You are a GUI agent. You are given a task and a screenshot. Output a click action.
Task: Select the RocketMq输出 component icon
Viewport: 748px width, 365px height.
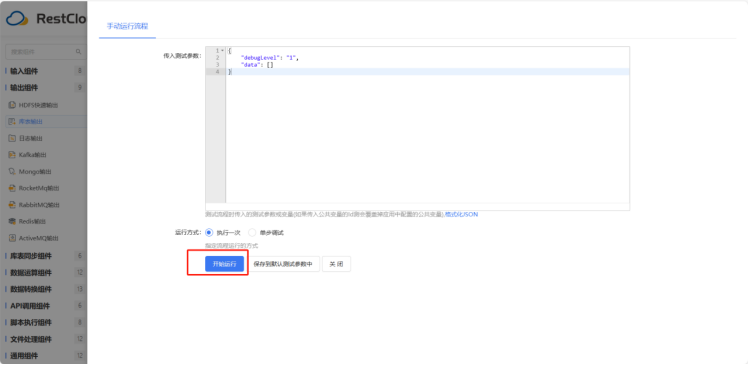(x=12, y=188)
